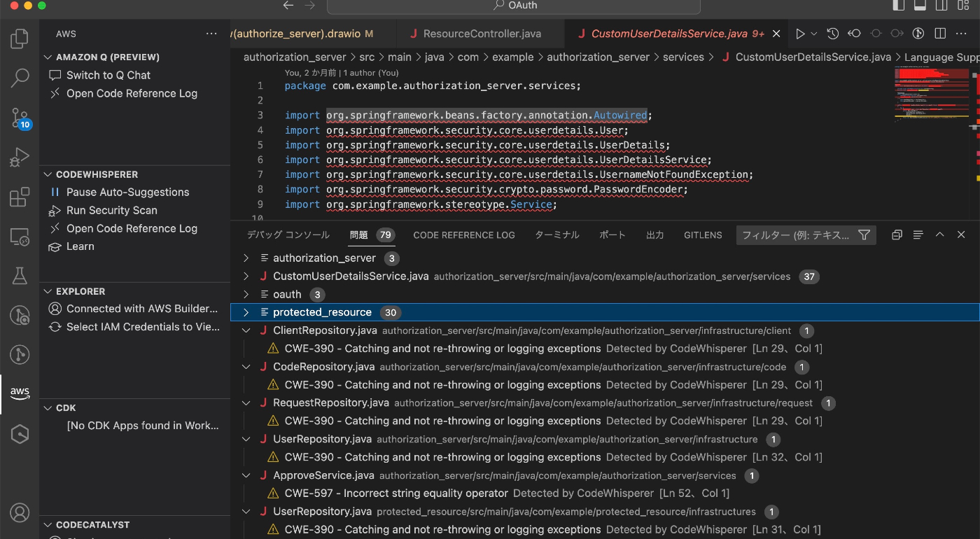Open the Search view in activity bar
The width and height of the screenshot is (980, 539).
(20, 78)
